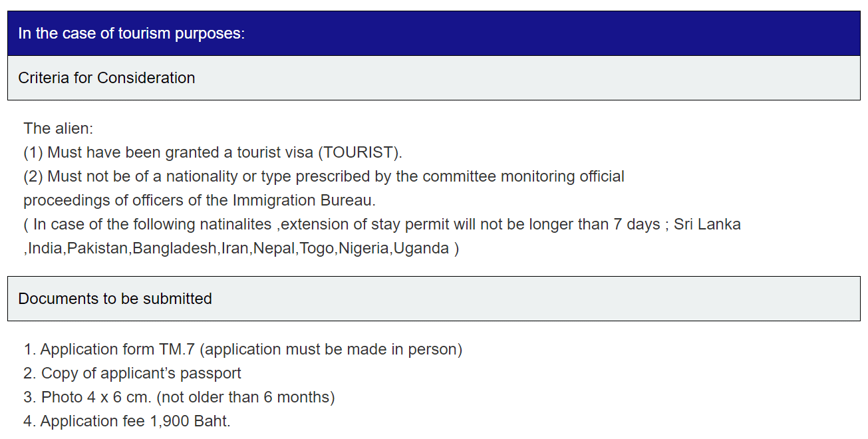Viewport: 868px width, 439px height.
Task: Click the words "Immigration Bureau"
Action: 303,200
